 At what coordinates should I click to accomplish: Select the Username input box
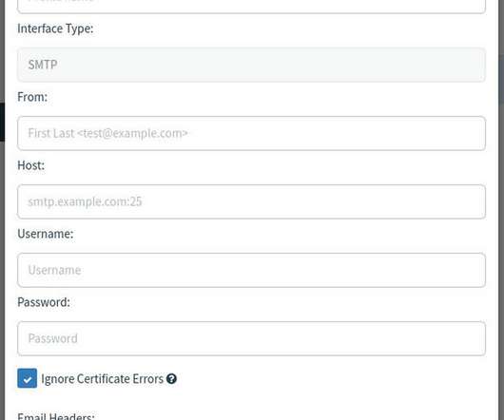tap(251, 270)
